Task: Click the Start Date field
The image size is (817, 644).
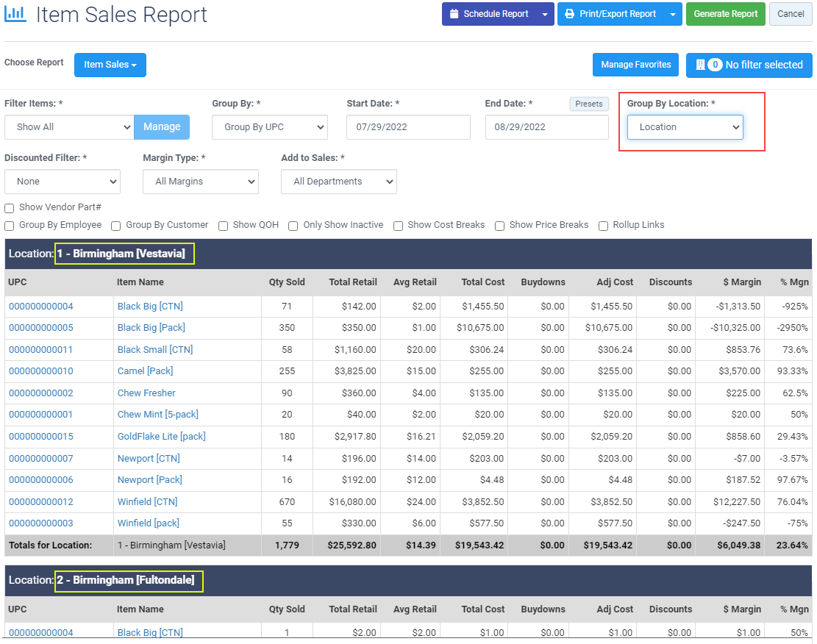Action: (x=409, y=127)
